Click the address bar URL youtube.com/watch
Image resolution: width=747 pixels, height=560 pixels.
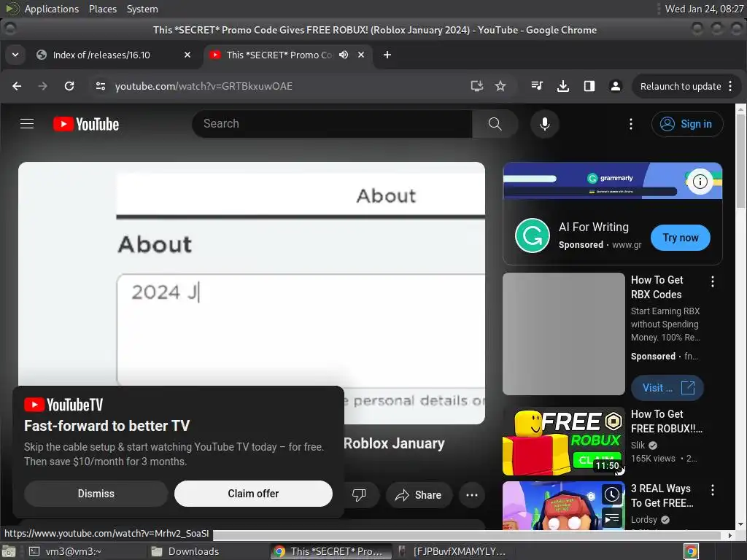[x=204, y=86]
